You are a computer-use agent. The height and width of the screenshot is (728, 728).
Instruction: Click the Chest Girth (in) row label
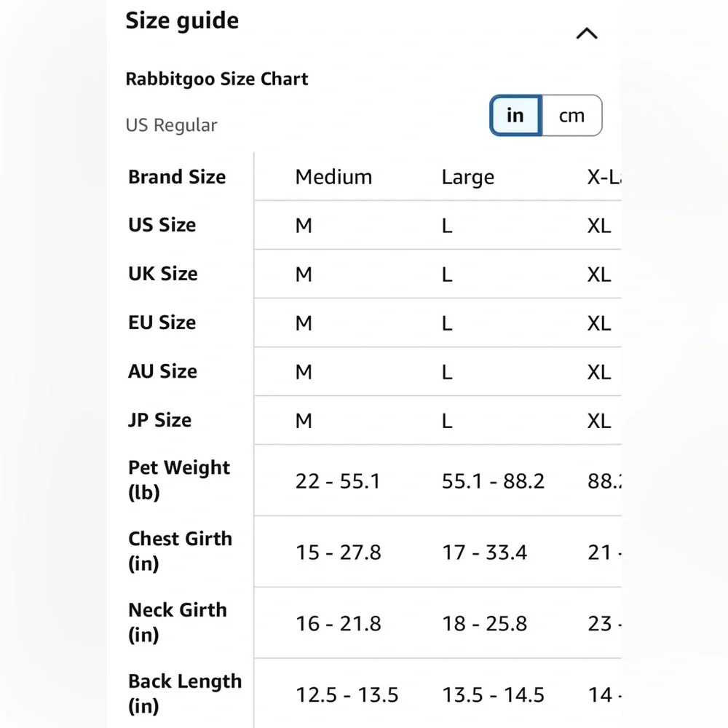click(x=180, y=551)
